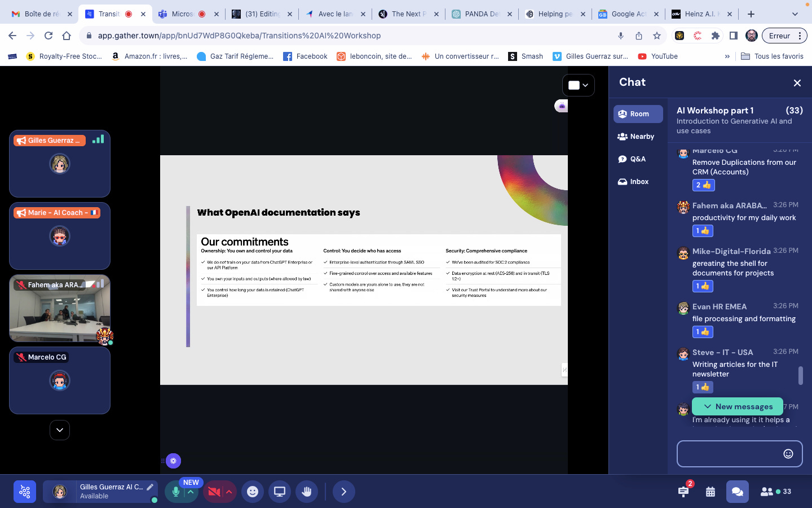
Task: Mute the microphone in bottom toolbar
Action: pyautogui.click(x=176, y=492)
